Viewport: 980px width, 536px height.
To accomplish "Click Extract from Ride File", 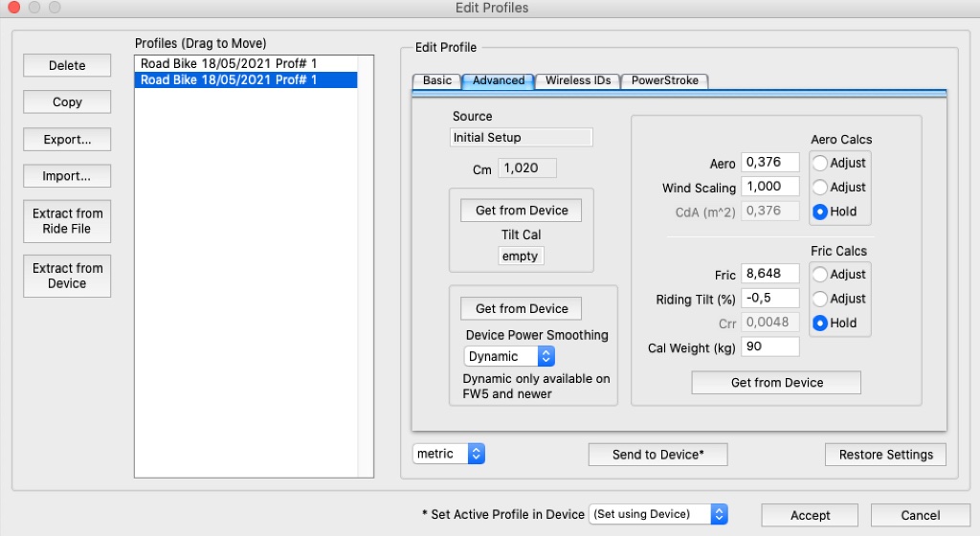I will click(67, 221).
